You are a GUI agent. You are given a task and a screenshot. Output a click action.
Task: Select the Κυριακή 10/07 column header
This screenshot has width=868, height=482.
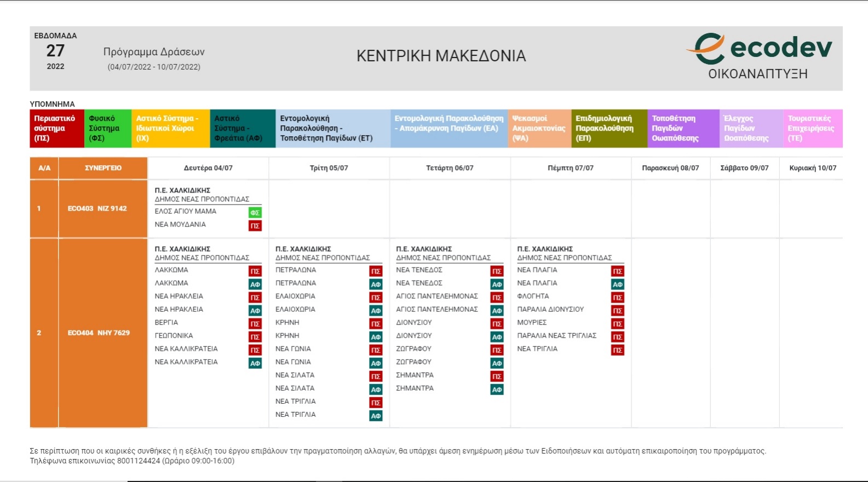click(812, 168)
